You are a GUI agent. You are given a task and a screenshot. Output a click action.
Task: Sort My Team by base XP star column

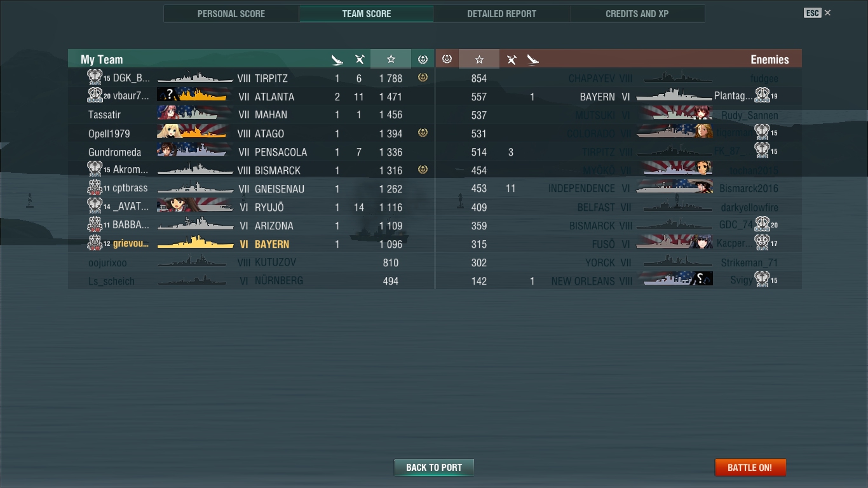[391, 59]
